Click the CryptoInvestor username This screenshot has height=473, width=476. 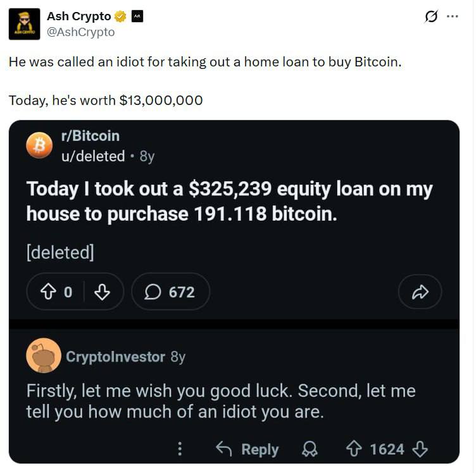click(115, 357)
